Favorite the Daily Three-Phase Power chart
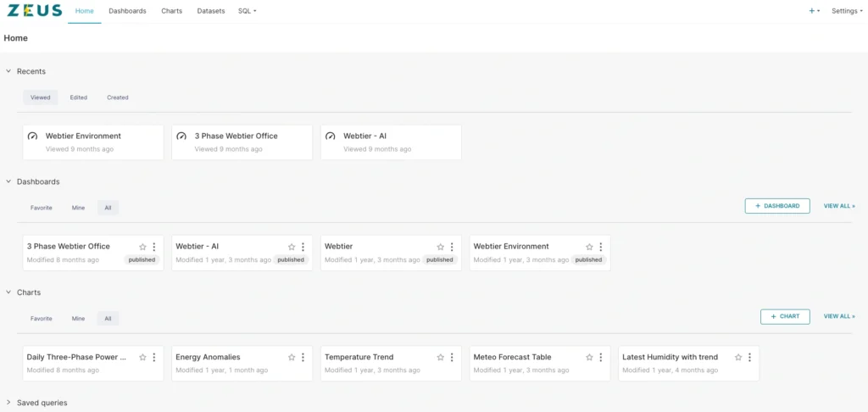Image resolution: width=868 pixels, height=412 pixels. [x=142, y=358]
